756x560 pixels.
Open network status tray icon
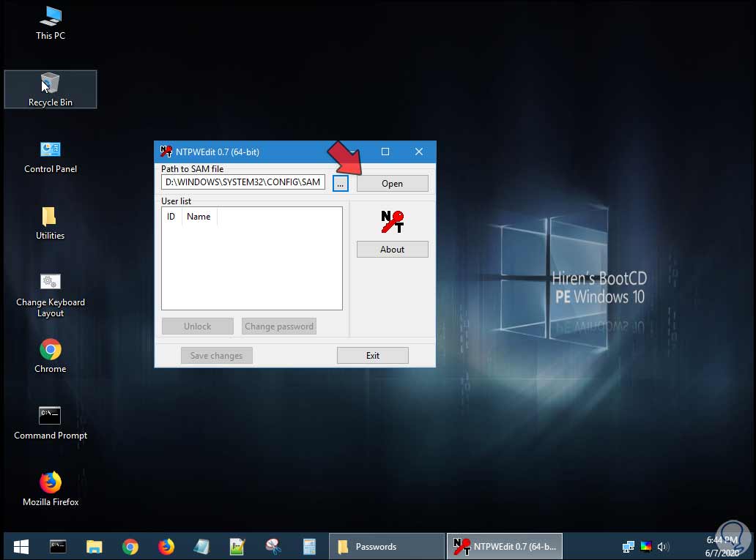629,547
